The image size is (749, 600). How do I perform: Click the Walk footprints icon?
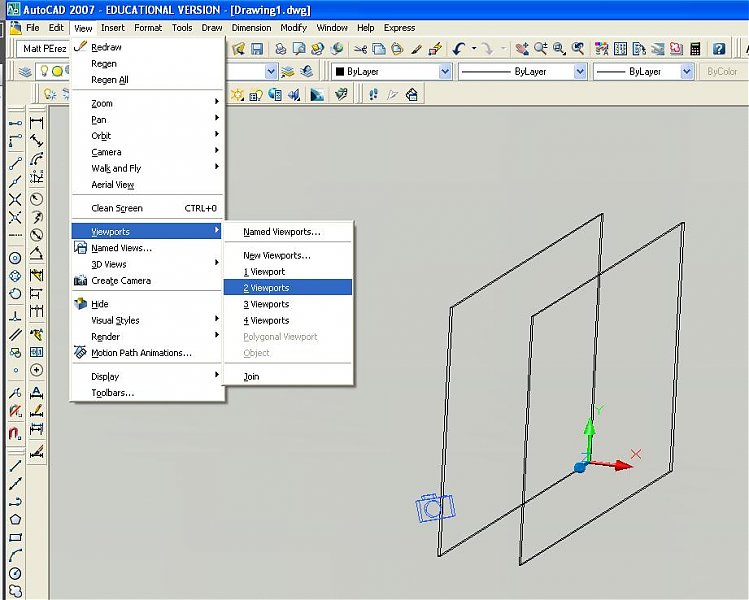click(374, 95)
